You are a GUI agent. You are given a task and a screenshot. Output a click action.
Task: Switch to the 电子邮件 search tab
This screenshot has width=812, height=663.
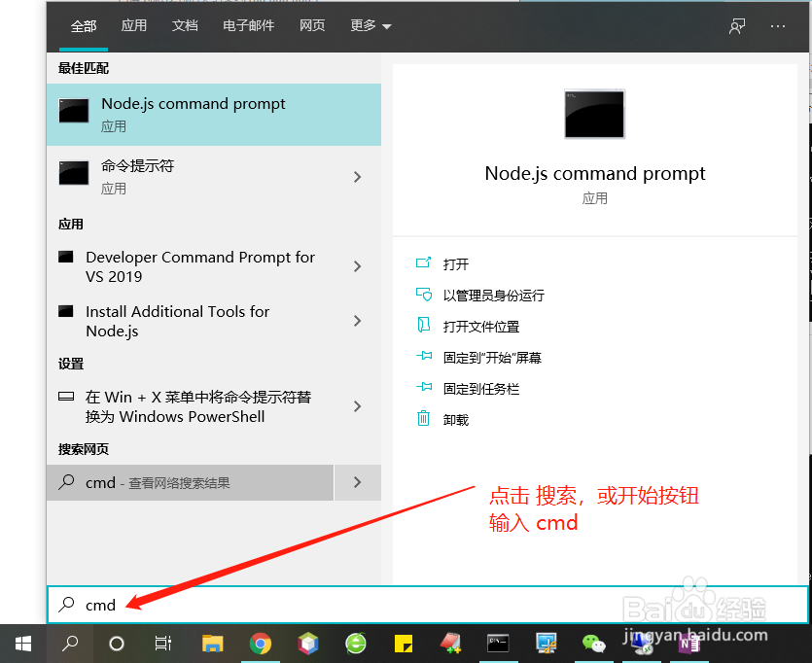coord(249,25)
